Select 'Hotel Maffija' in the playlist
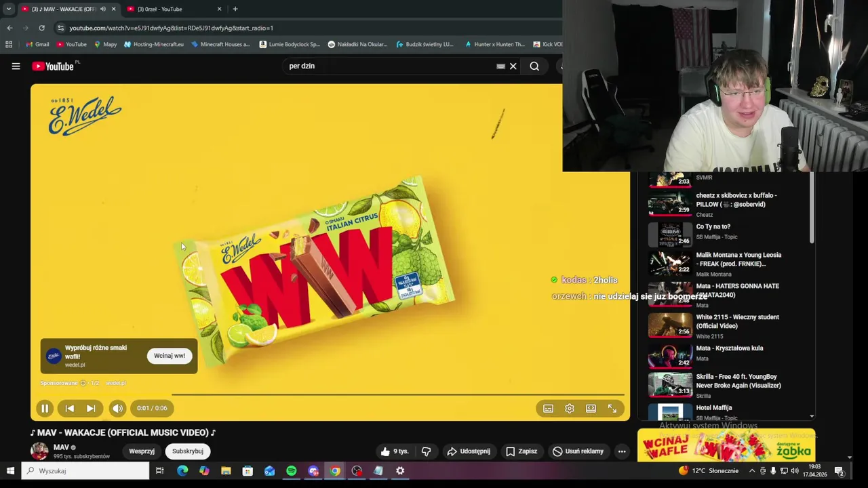Image resolution: width=868 pixels, height=488 pixels. [714, 408]
